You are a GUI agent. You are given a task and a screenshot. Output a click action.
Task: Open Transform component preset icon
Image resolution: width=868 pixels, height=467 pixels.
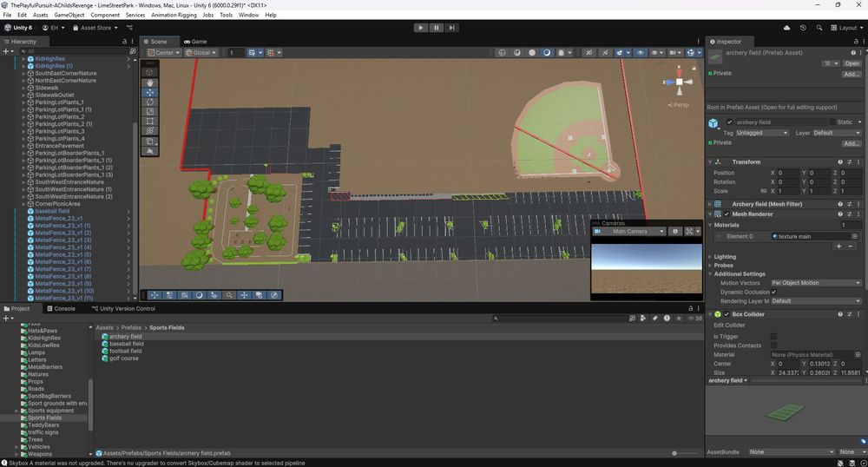850,162
